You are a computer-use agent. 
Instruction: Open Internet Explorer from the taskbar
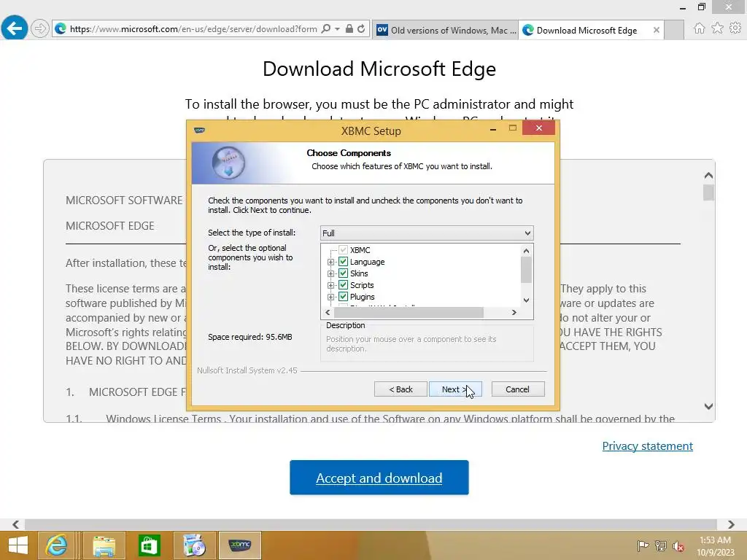(x=57, y=545)
